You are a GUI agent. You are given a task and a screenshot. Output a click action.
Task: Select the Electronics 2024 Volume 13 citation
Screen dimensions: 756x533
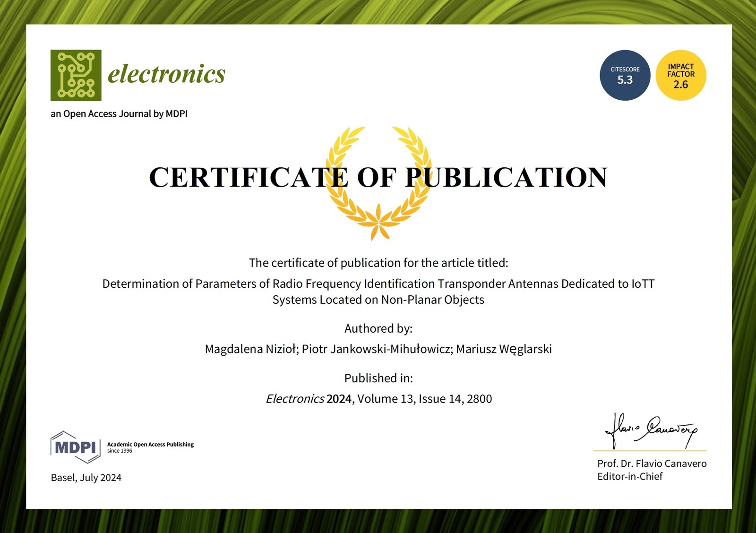pos(378,399)
